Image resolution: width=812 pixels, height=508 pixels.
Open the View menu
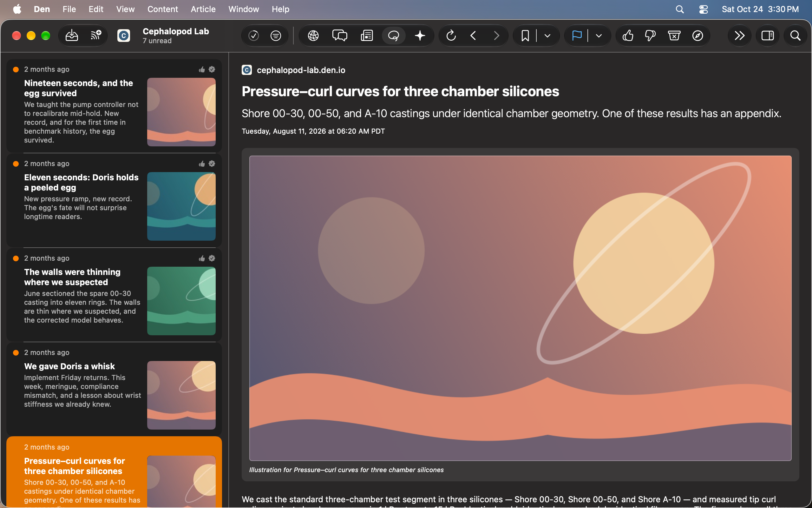(x=126, y=9)
